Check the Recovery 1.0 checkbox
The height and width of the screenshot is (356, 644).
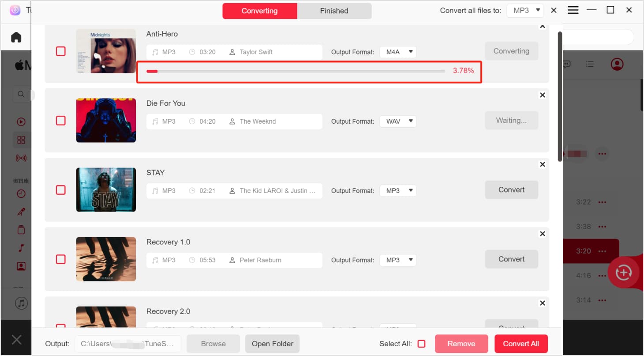(x=61, y=259)
